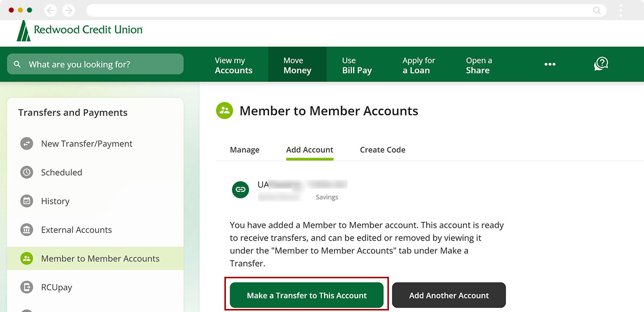Screen dimensions: 644x312
Task: Click the browser forward arrow
Action: [x=68, y=10]
